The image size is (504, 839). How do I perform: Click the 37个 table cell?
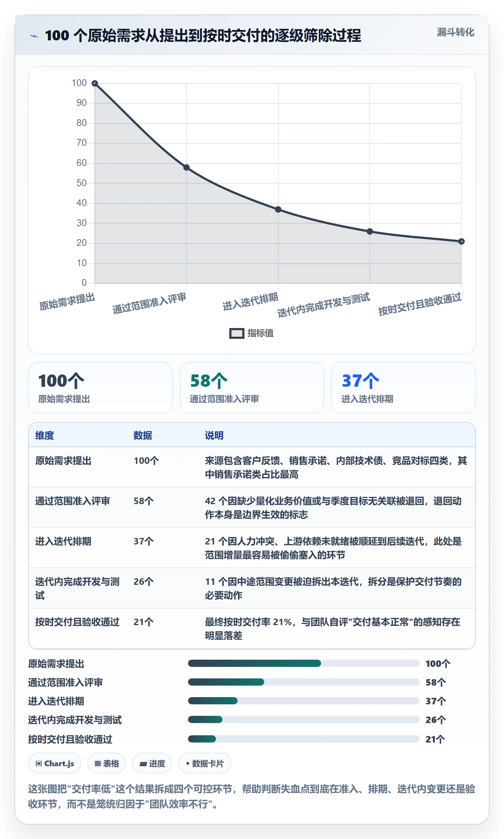[144, 542]
